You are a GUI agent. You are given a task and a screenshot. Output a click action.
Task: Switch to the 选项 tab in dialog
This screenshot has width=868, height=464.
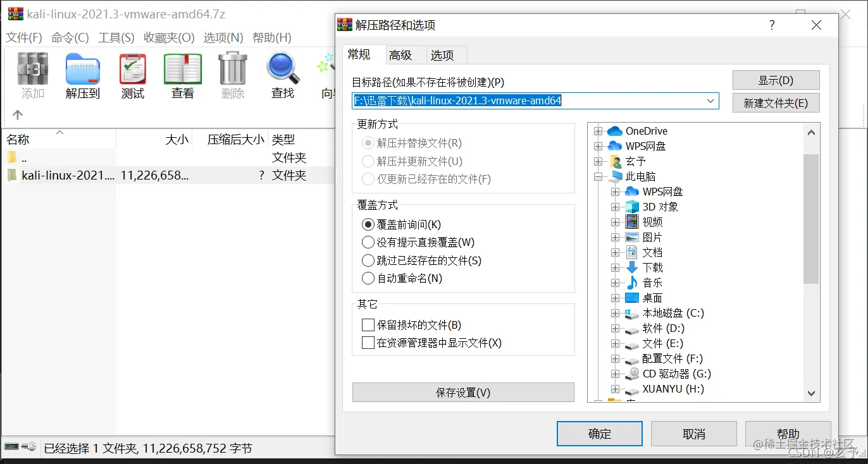442,56
